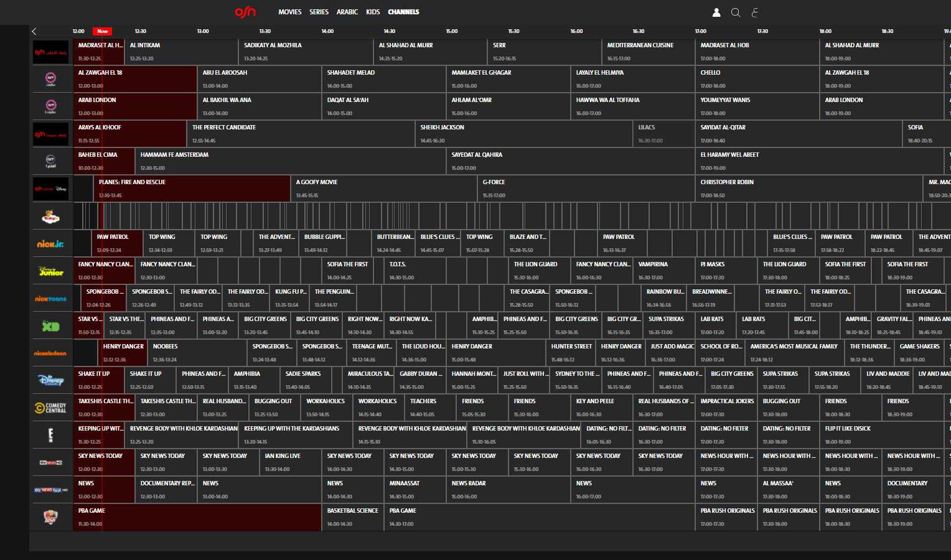Open Sheikh Jackson programme

click(x=524, y=134)
